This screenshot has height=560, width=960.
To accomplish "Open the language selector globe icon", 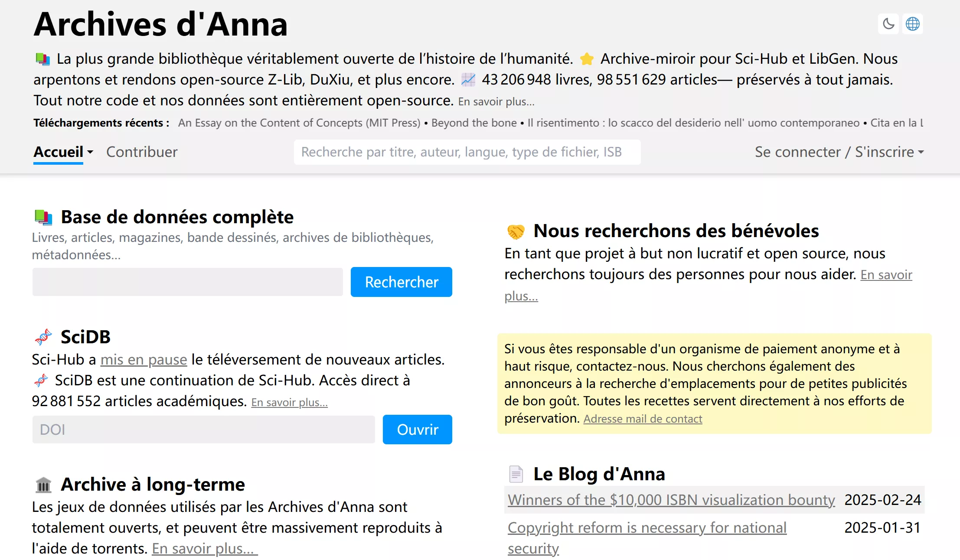I will pos(913,24).
